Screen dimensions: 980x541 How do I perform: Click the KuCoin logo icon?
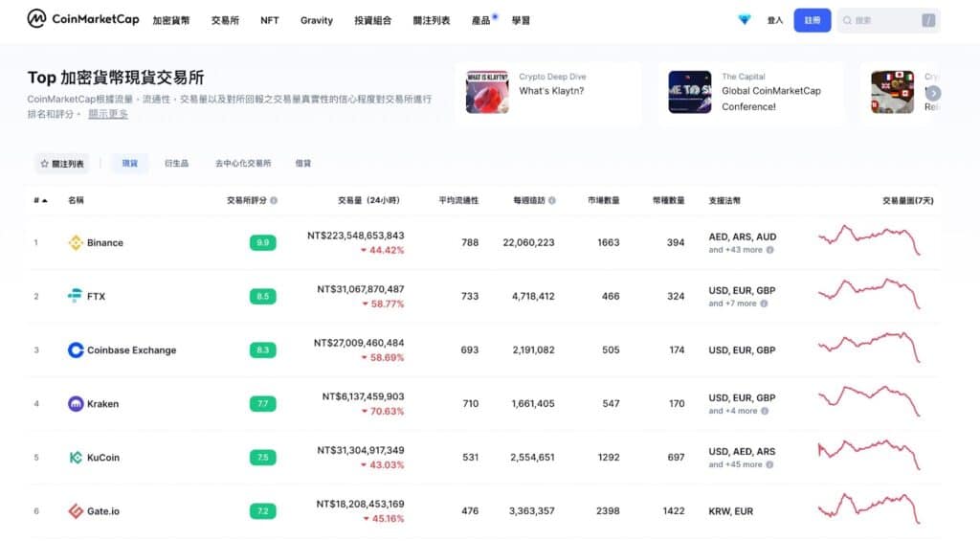76,458
